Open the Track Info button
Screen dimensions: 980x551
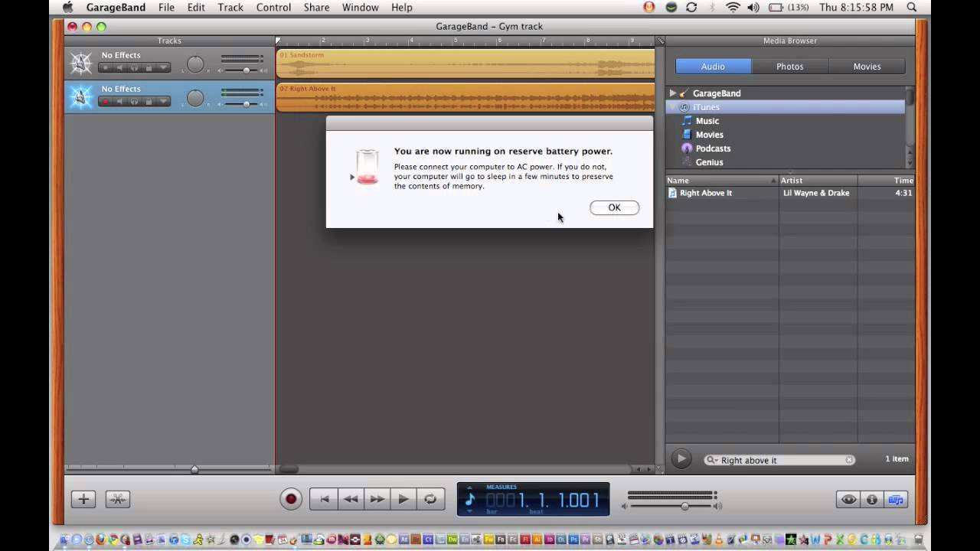pyautogui.click(x=872, y=500)
